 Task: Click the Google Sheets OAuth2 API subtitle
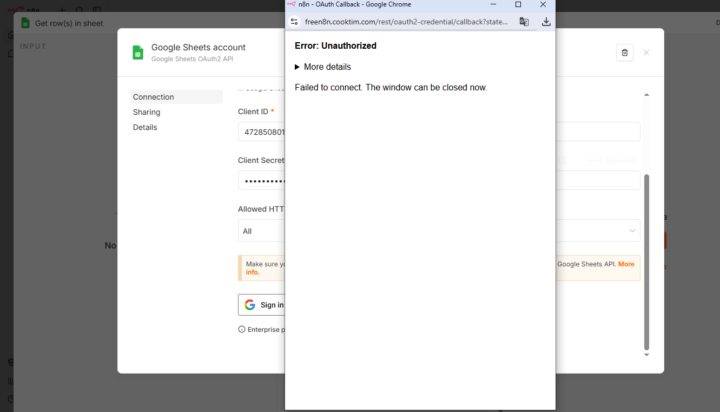point(192,59)
